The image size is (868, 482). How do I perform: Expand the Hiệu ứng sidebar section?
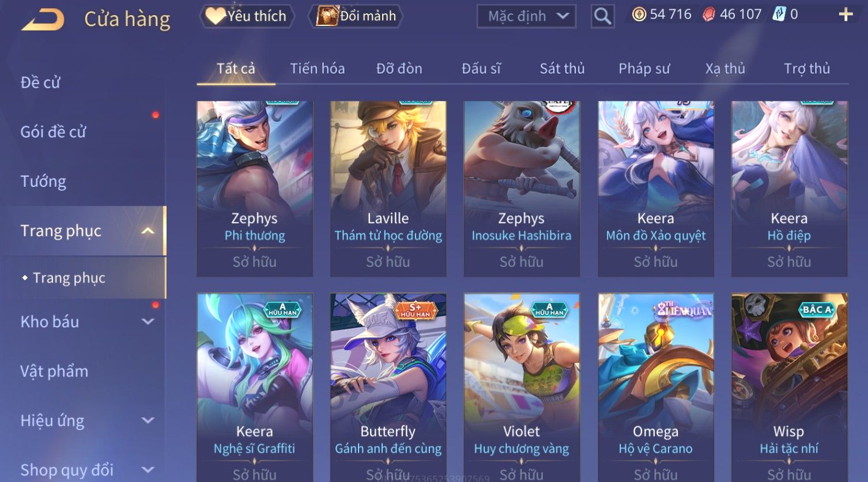click(148, 420)
